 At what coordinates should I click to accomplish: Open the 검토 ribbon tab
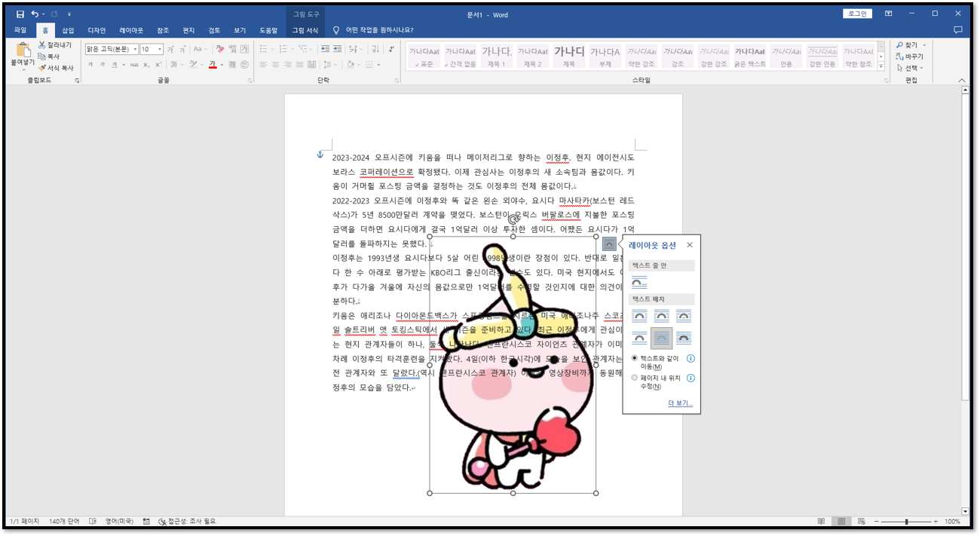(214, 30)
